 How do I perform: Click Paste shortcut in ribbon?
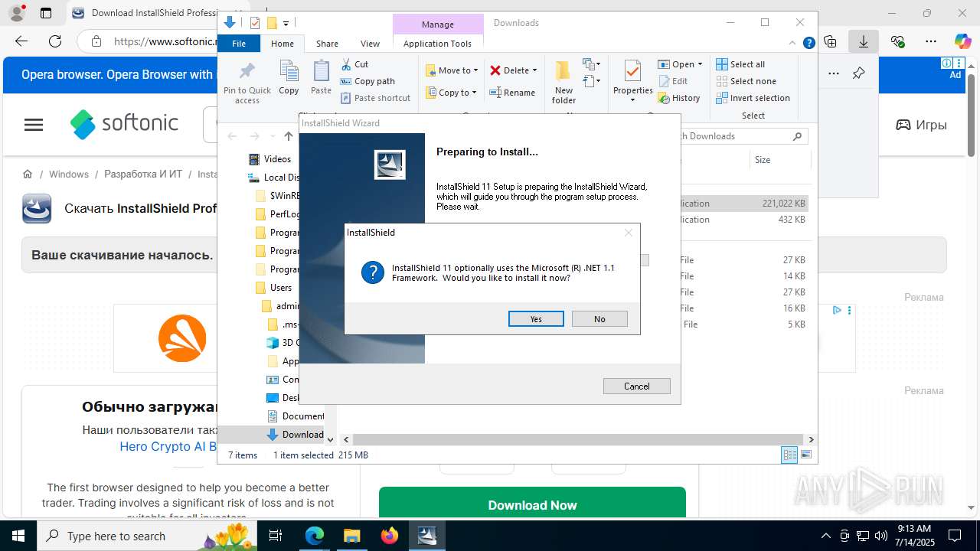[375, 98]
